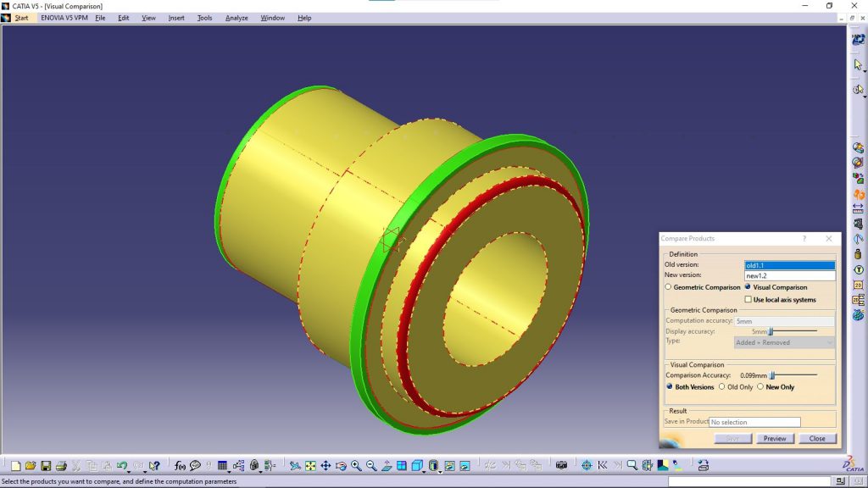The image size is (868, 488).
Task: Click the circled T text icon in right toolbar
Action: [x=858, y=270]
